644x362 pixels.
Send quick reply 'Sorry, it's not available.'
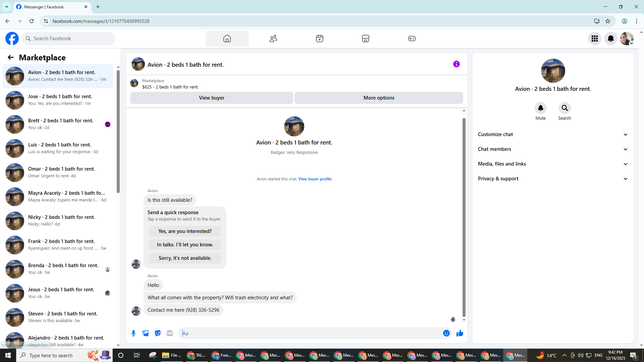click(185, 258)
